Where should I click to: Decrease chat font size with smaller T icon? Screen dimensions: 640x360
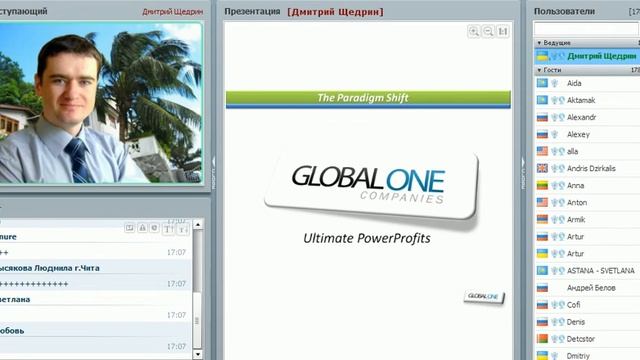(x=183, y=230)
